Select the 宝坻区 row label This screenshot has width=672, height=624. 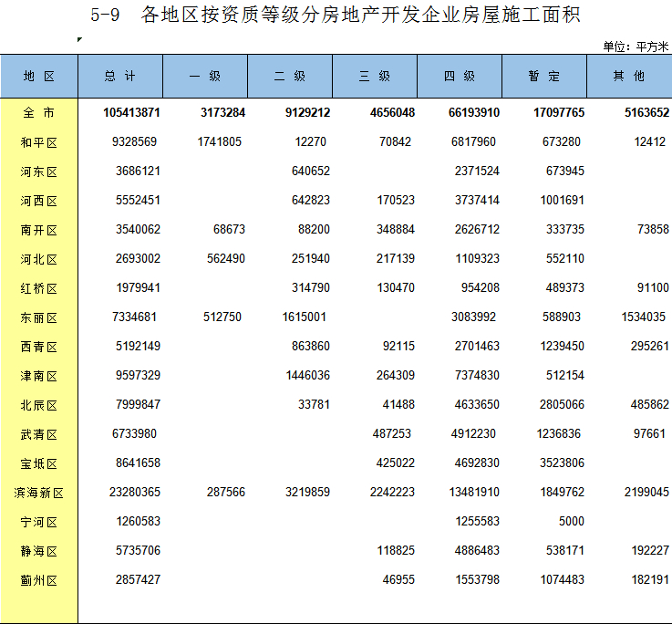[x=39, y=463]
